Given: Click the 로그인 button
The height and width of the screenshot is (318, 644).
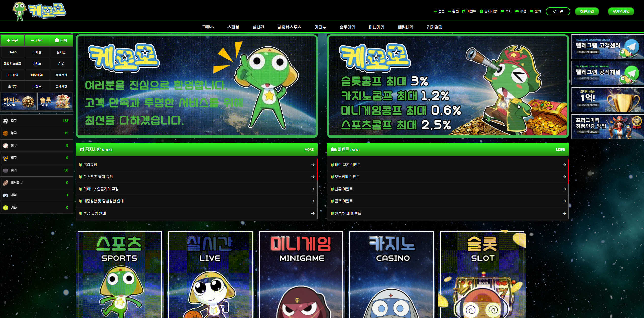Looking at the screenshot, I should 558,11.
